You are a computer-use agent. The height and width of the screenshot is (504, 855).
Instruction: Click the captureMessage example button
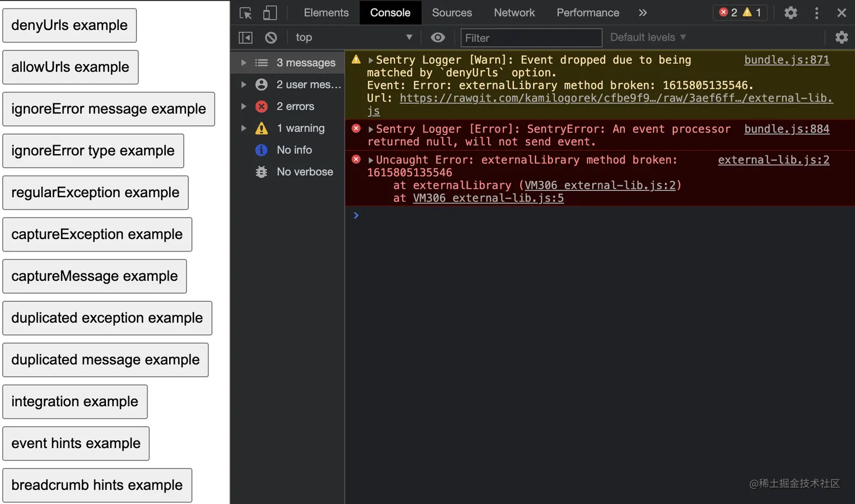94,276
